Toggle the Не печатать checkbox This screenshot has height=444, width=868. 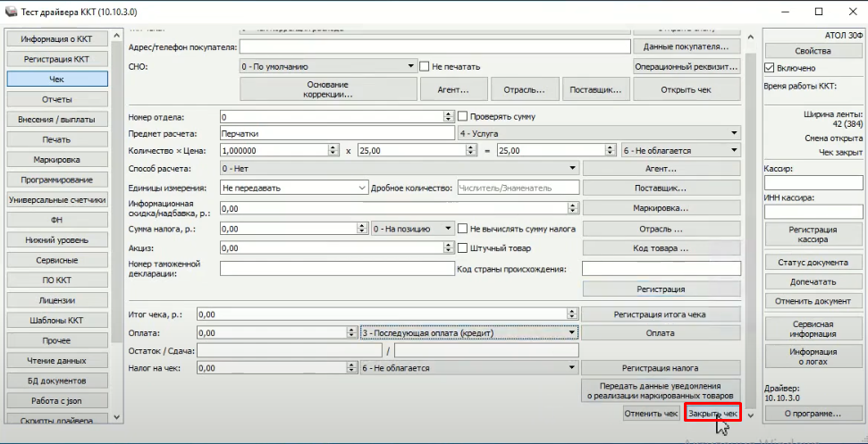pyautogui.click(x=425, y=66)
